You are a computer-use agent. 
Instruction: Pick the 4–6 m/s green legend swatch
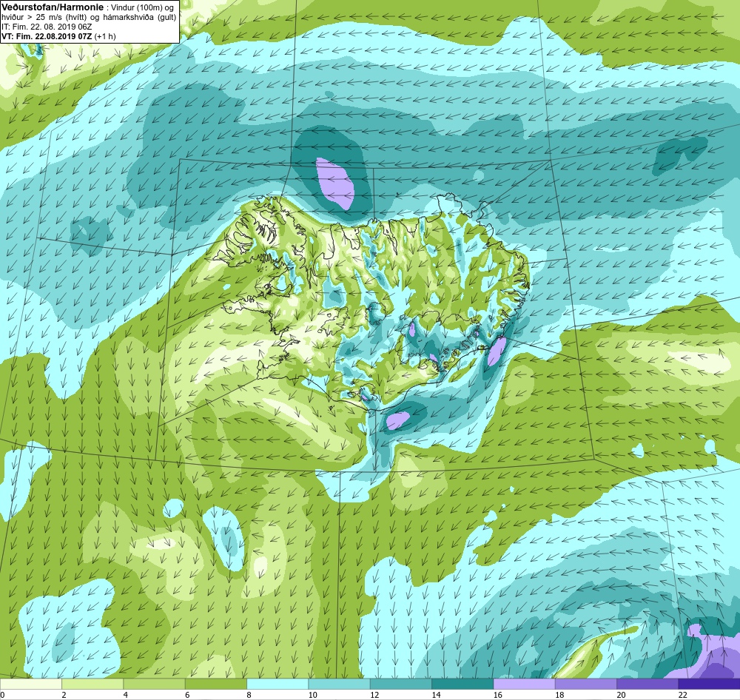155,684
